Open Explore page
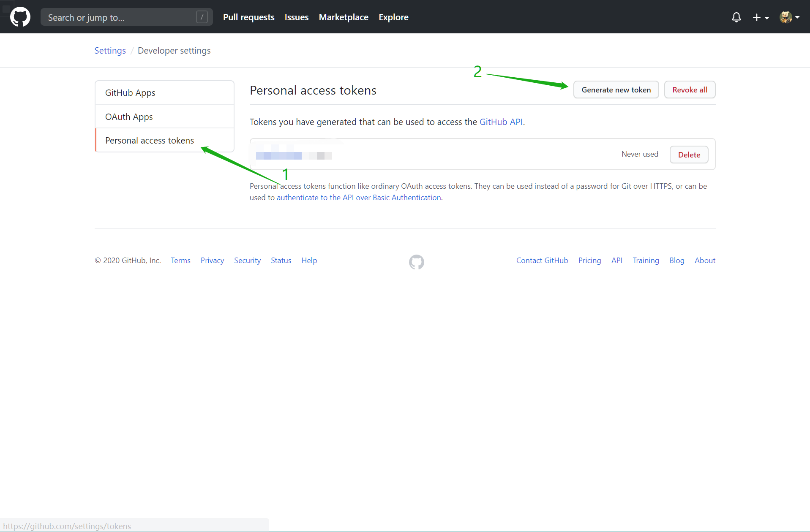 tap(393, 17)
